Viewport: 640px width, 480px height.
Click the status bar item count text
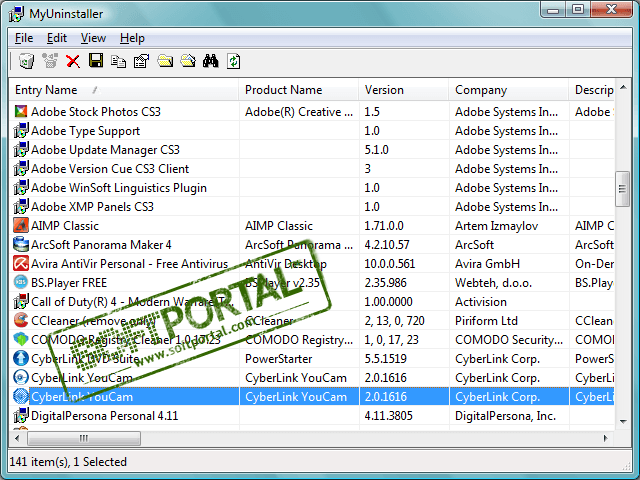(x=68, y=462)
